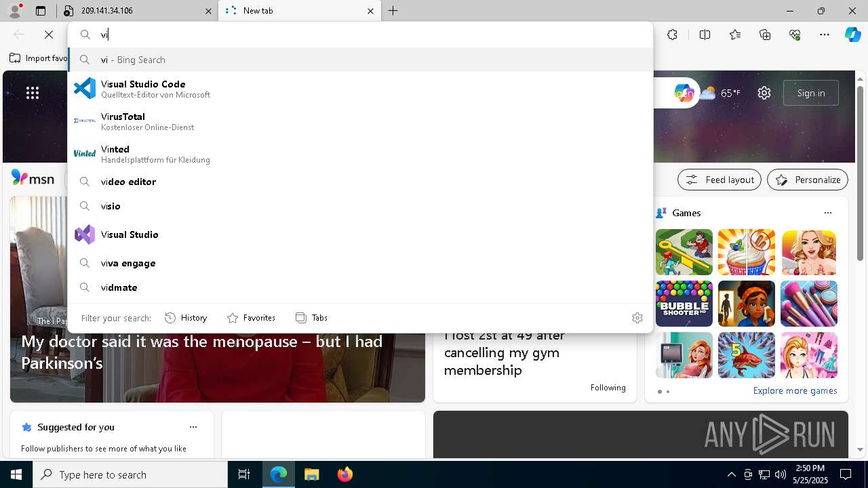This screenshot has height=488, width=868.
Task: Open Browser essentials heart icon
Action: coord(795,35)
